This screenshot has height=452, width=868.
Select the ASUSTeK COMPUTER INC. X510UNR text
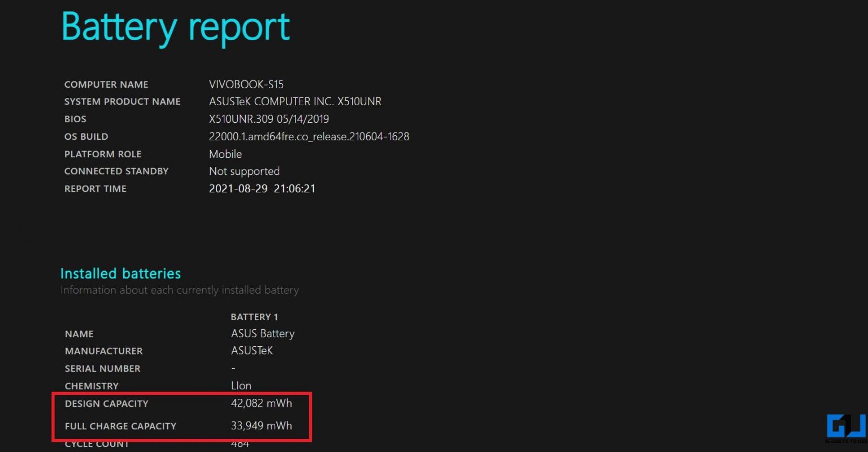click(295, 101)
